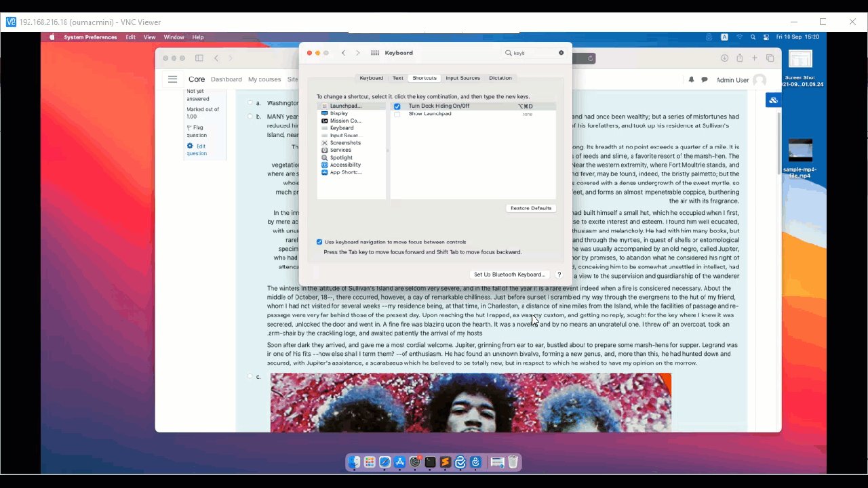
Task: Open the Moodle notifications bell
Action: [x=692, y=80]
